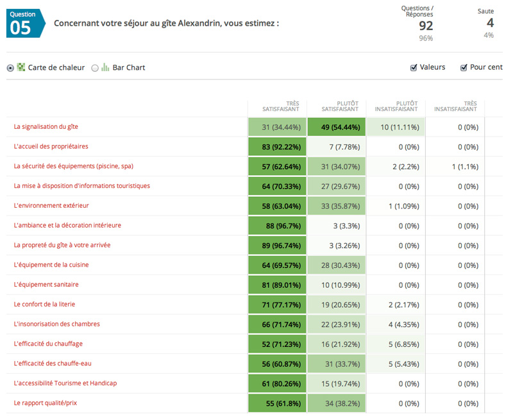Screen dimensions: 513x420
Task: Click Le rapport qualité/prix label
Action: coord(45,403)
